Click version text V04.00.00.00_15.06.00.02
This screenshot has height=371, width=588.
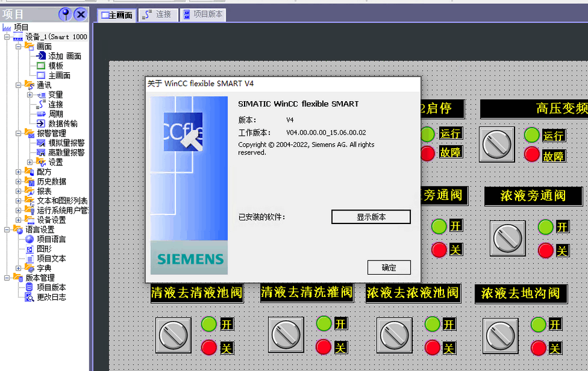click(326, 132)
